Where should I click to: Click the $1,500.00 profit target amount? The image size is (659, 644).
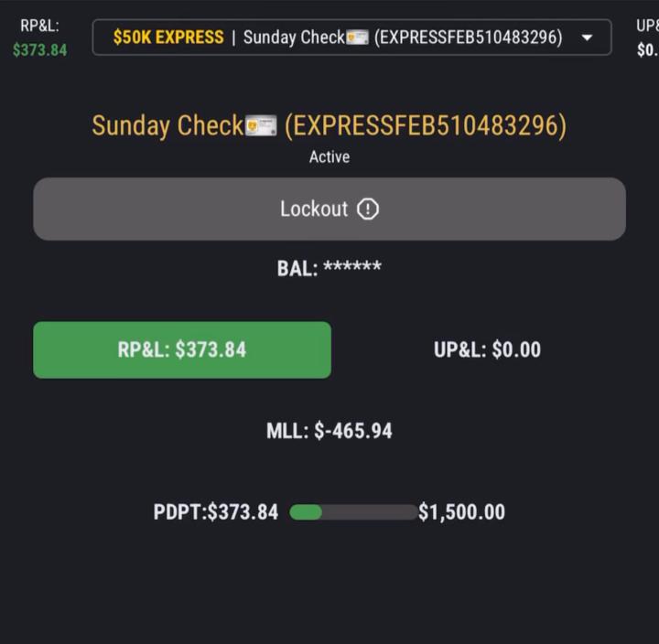coord(461,512)
